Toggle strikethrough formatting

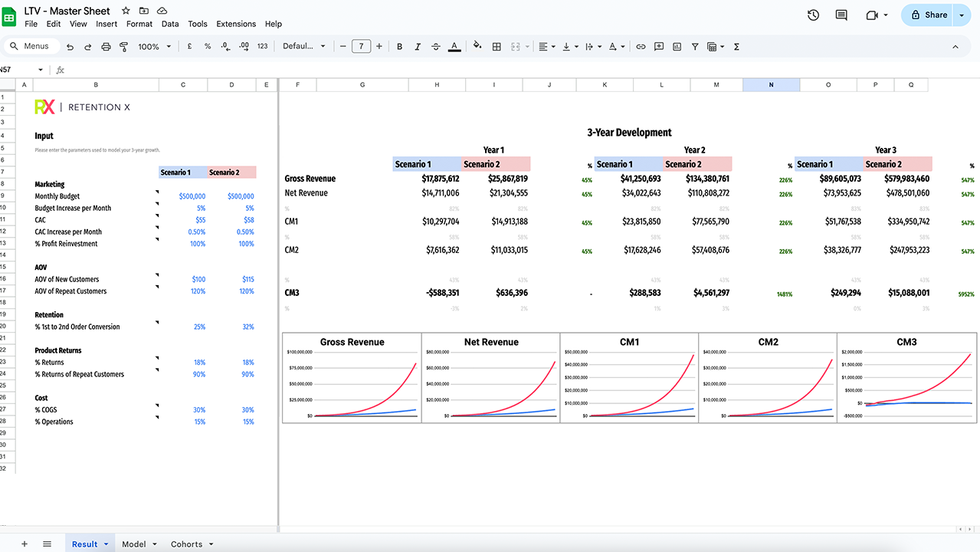(435, 46)
